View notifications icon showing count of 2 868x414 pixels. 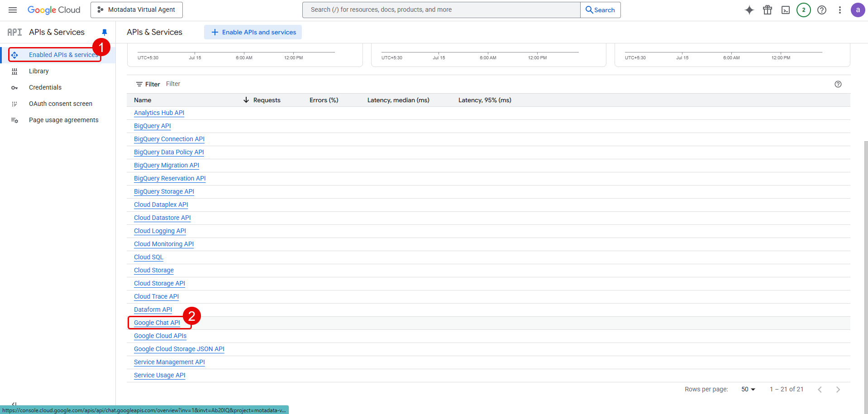click(804, 10)
